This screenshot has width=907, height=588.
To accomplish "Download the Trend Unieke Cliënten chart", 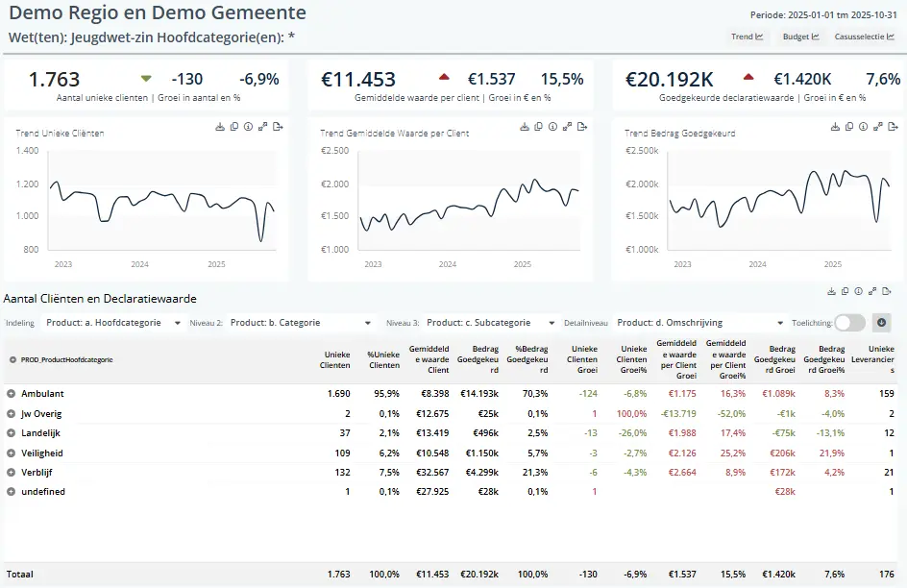I will (x=219, y=127).
